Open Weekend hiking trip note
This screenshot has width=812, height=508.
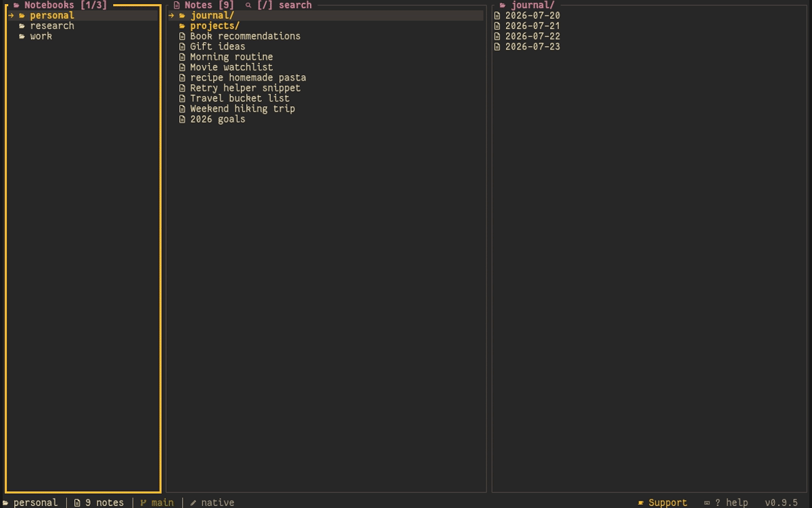coord(242,108)
